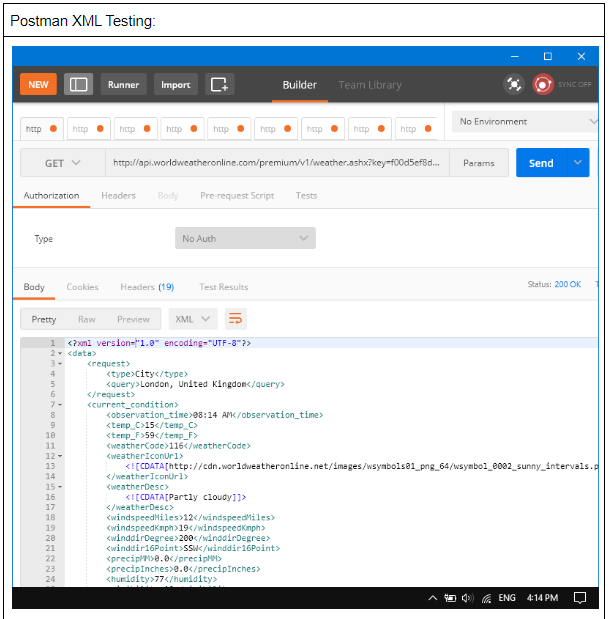Toggle the line wrap icon
The height and width of the screenshot is (619, 611).
coord(236,319)
